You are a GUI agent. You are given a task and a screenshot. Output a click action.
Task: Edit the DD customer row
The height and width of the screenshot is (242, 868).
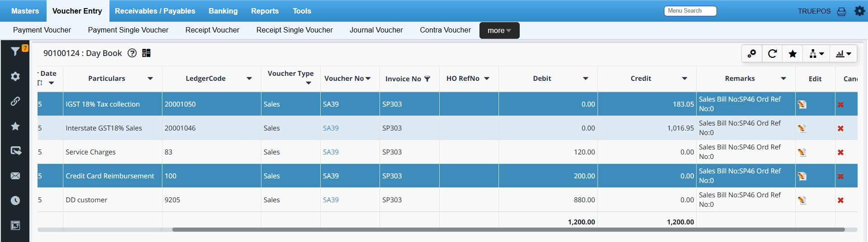(802, 200)
